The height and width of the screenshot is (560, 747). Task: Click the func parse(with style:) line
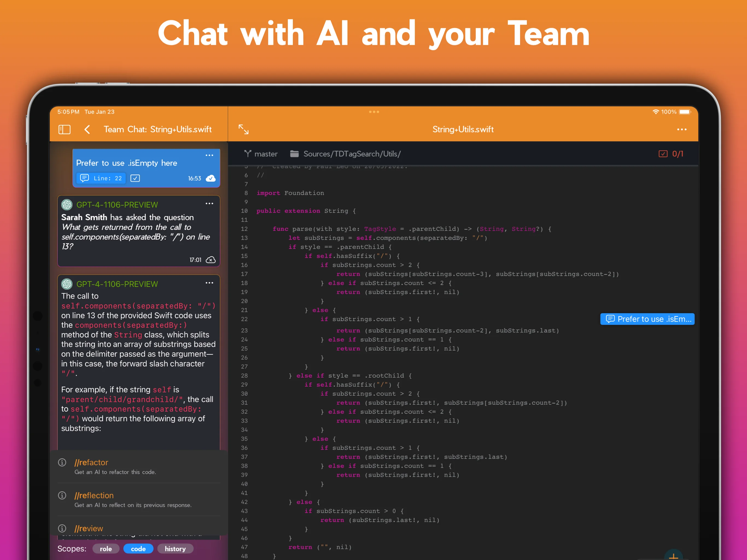point(412,229)
